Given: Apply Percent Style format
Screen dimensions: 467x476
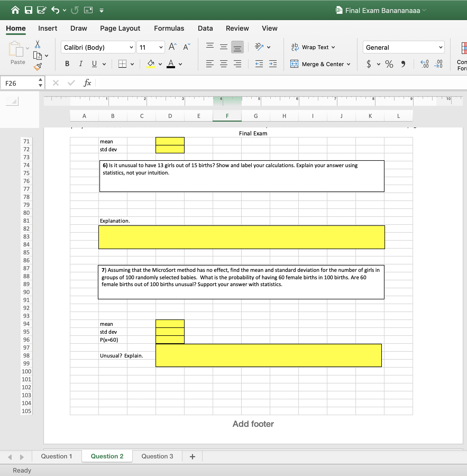Looking at the screenshot, I should click(x=389, y=64).
